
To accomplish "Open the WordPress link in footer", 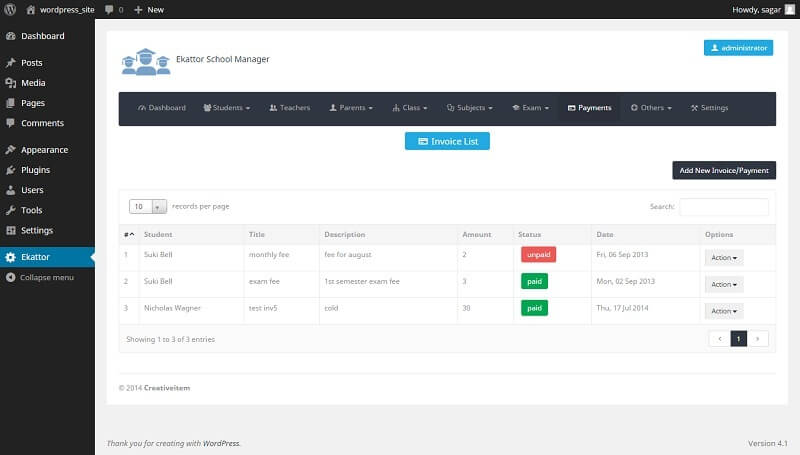I will (221, 443).
